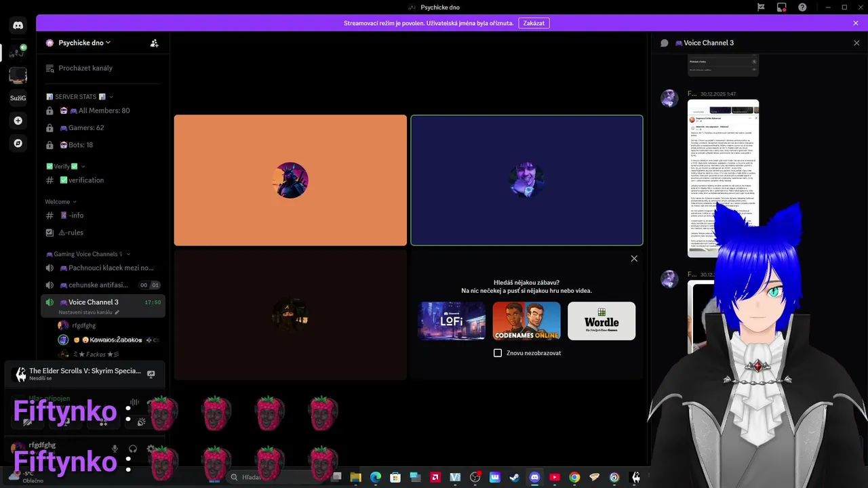Click the Skyrim activity share screen icon
Screen dimensions: 868x488
pyautogui.click(x=151, y=374)
